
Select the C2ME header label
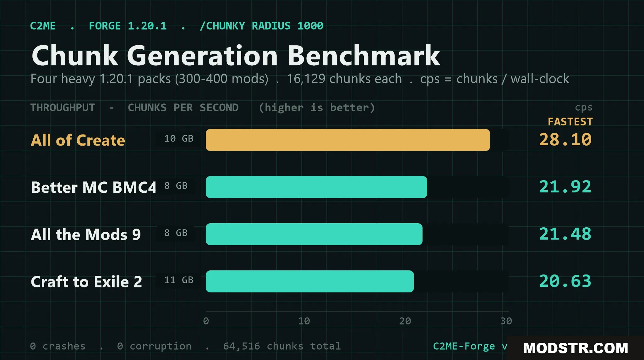point(43,26)
